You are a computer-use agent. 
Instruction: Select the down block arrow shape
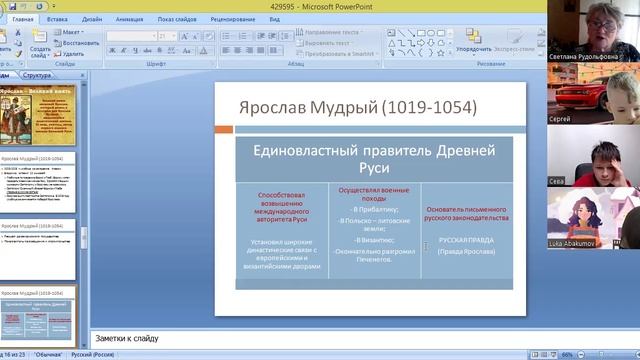point(431,43)
